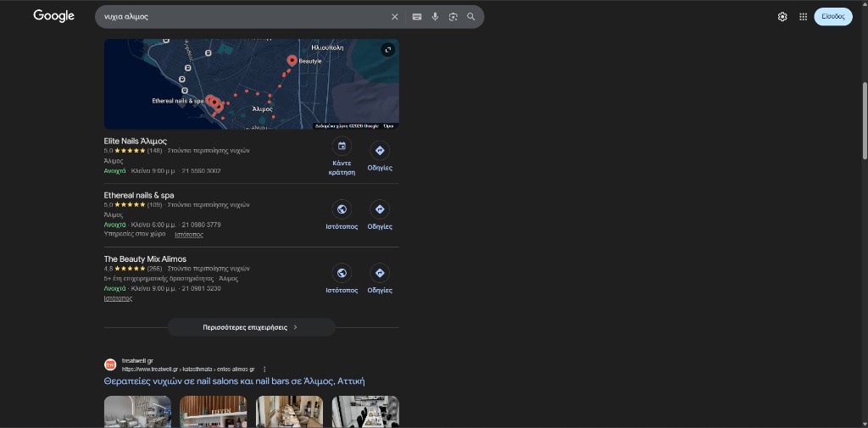Click the (266) review count

coord(154,269)
